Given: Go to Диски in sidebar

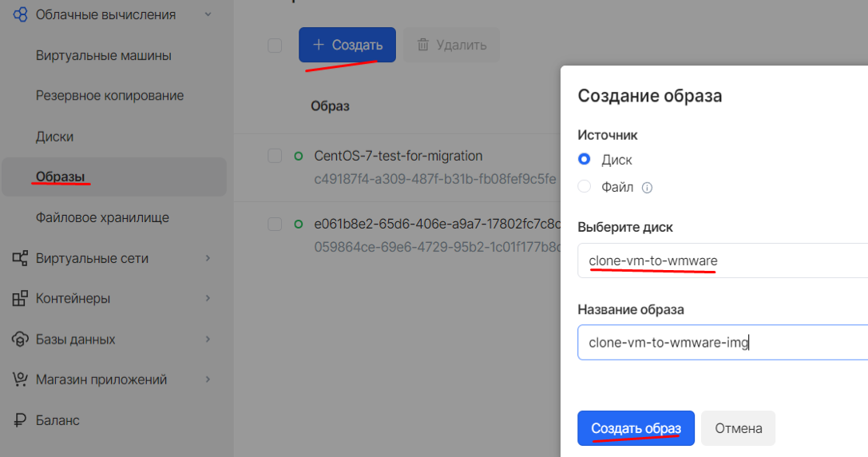Looking at the screenshot, I should (x=54, y=137).
